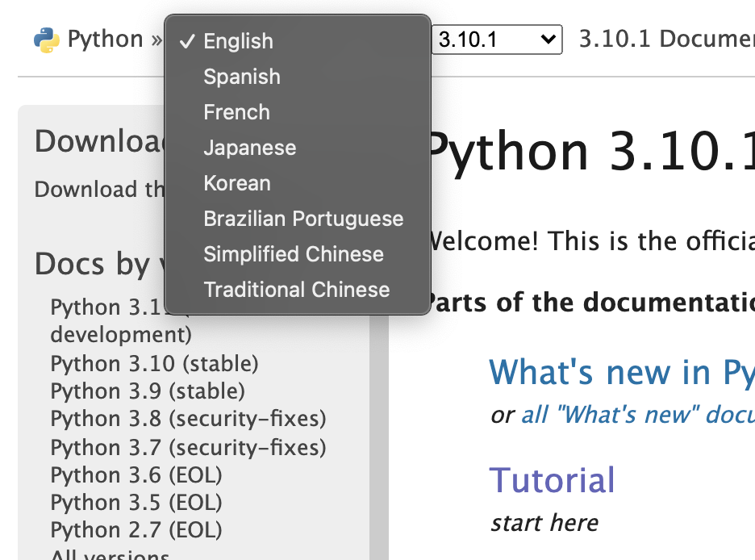Open the 3.10.1 version dropdown
The image size is (755, 560).
[497, 40]
